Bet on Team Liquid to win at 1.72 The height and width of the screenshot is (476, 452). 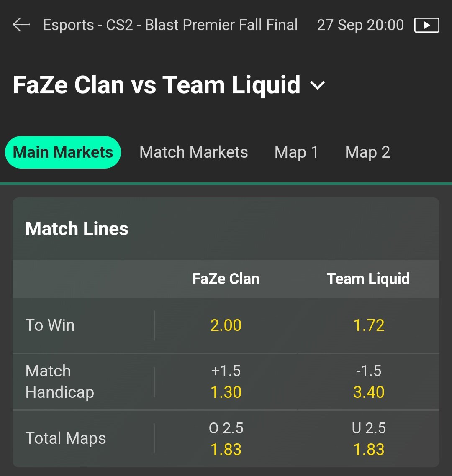(x=369, y=325)
